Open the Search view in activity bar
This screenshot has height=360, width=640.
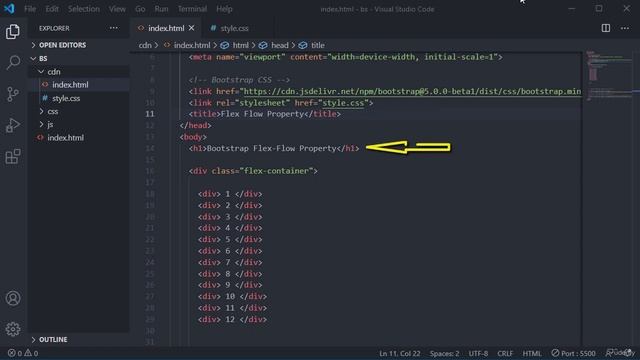pos(13,62)
